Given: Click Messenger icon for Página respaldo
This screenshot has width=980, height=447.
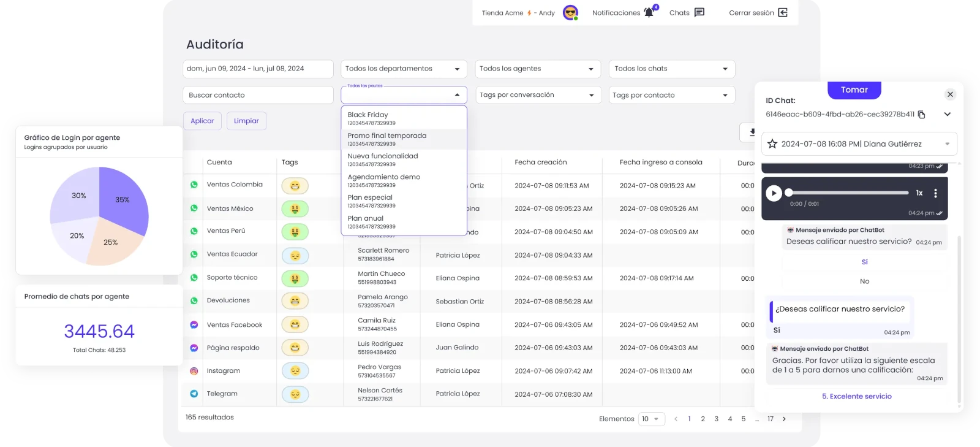Looking at the screenshot, I should coord(194,348).
